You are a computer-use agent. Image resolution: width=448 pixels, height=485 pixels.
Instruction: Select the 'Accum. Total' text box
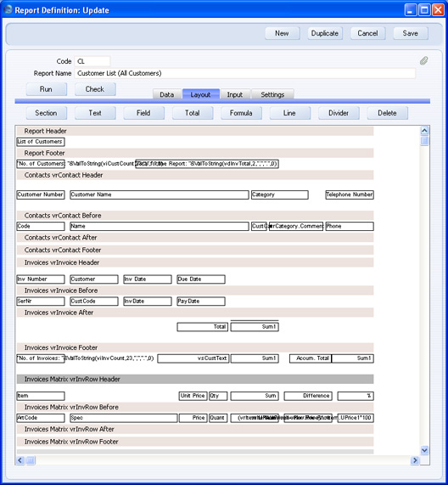point(311,358)
